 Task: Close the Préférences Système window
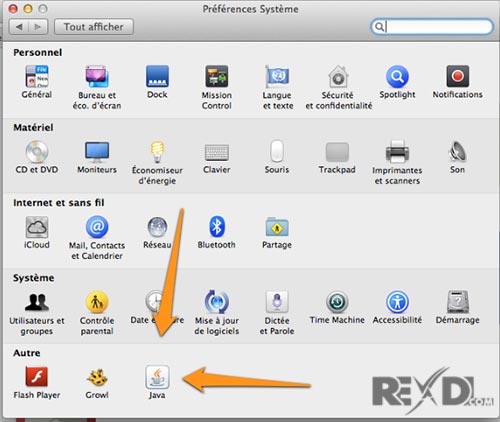[13, 9]
